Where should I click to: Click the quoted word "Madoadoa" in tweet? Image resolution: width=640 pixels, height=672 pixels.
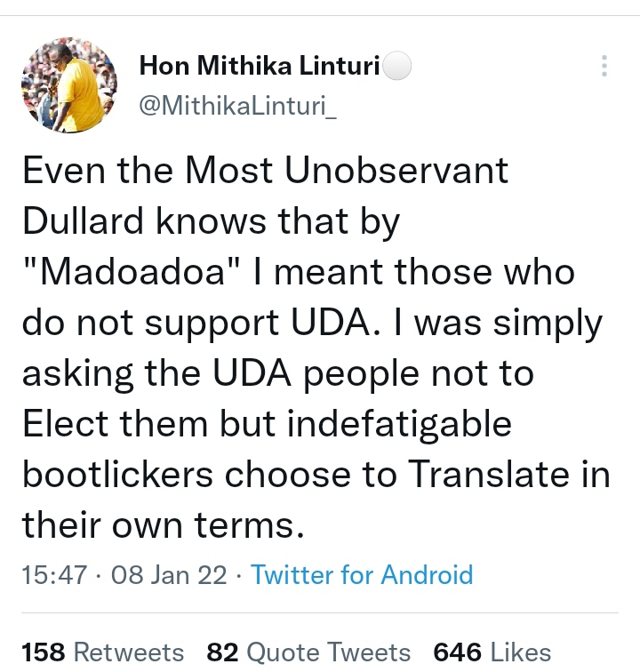point(132,272)
